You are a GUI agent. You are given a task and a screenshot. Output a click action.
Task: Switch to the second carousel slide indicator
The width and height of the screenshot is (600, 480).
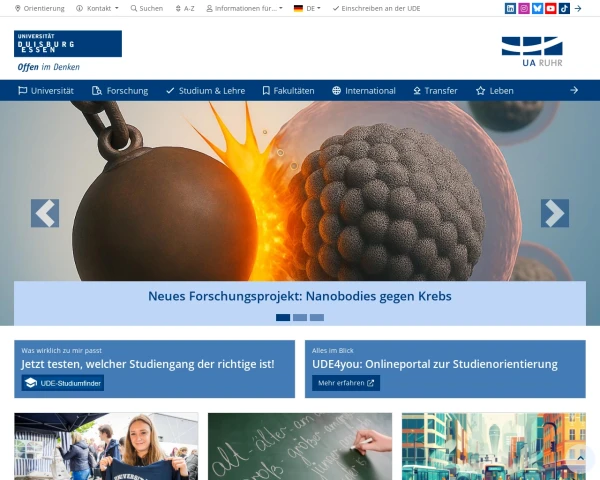tap(300, 317)
